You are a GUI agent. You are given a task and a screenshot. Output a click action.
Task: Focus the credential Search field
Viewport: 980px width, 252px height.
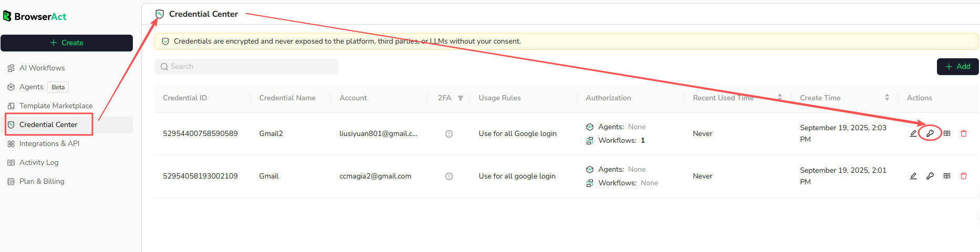pyautogui.click(x=247, y=67)
